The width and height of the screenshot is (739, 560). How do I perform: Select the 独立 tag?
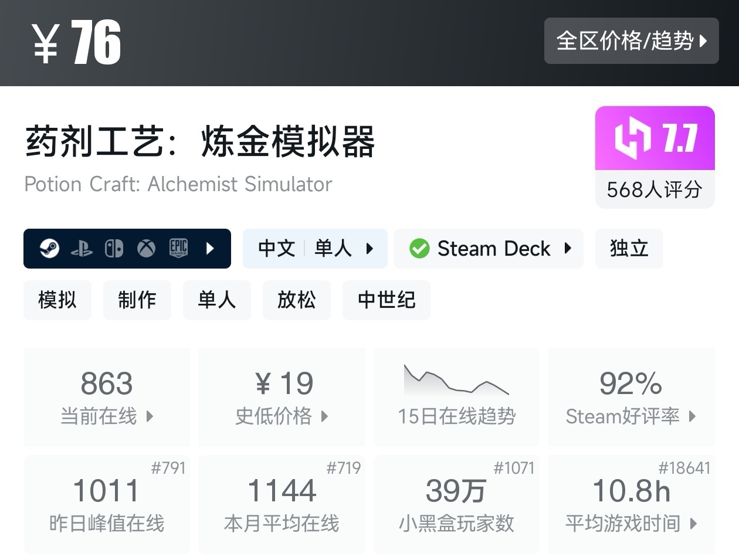point(629,249)
